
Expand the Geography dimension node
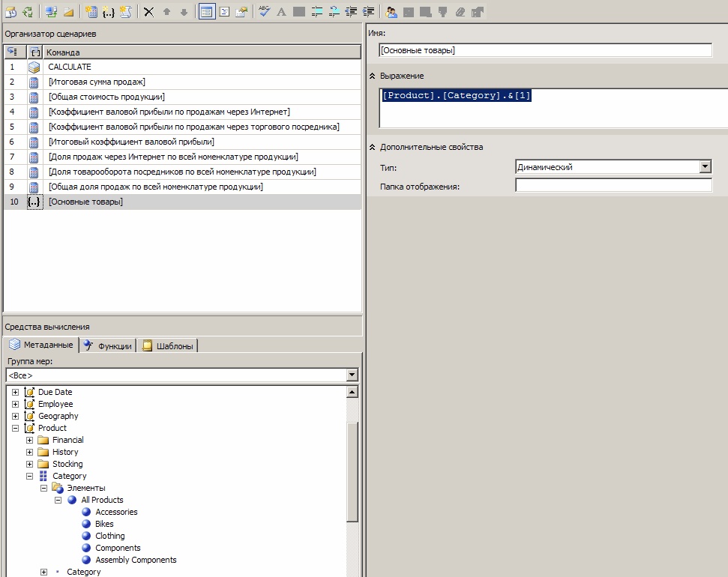click(x=16, y=416)
